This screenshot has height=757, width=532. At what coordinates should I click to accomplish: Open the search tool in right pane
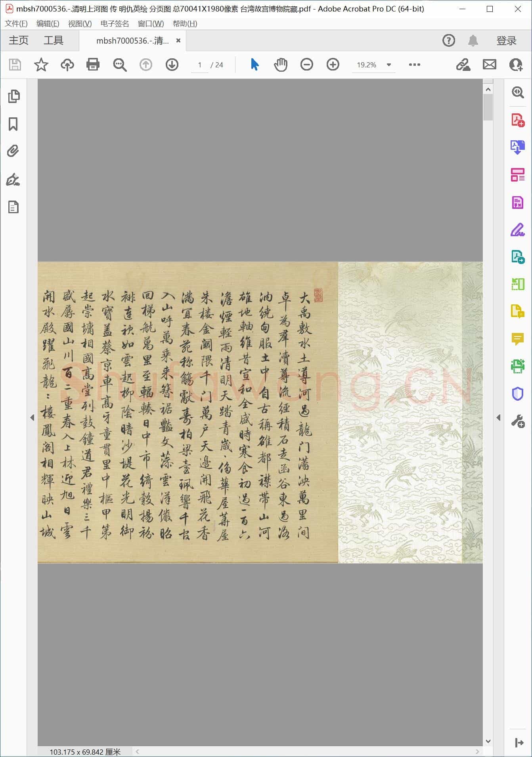click(x=518, y=92)
